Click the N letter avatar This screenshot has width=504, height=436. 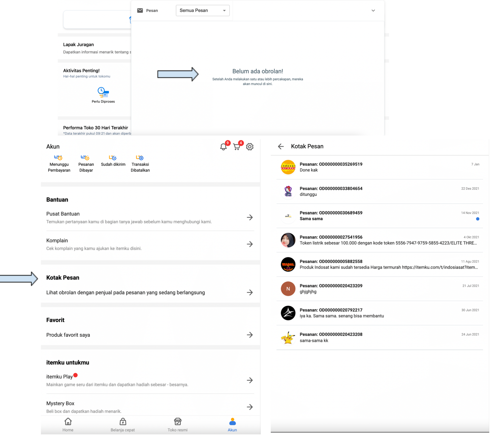[288, 289]
